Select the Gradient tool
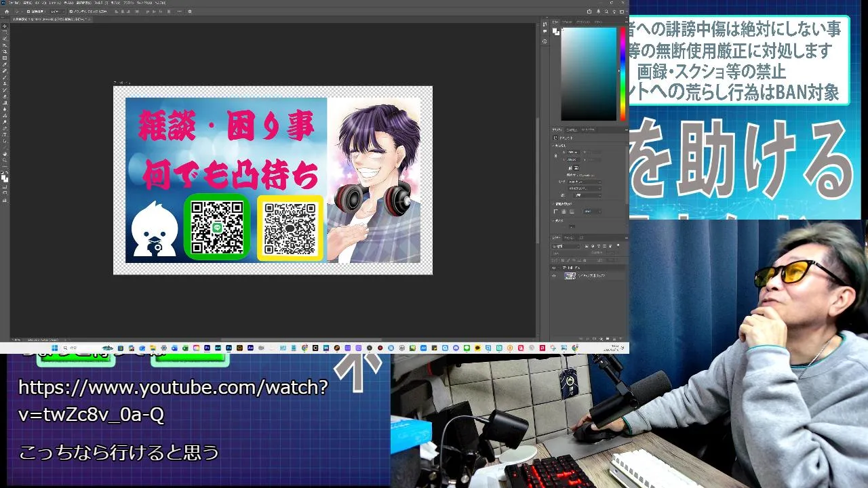This screenshot has height=488, width=868. pos(5,102)
